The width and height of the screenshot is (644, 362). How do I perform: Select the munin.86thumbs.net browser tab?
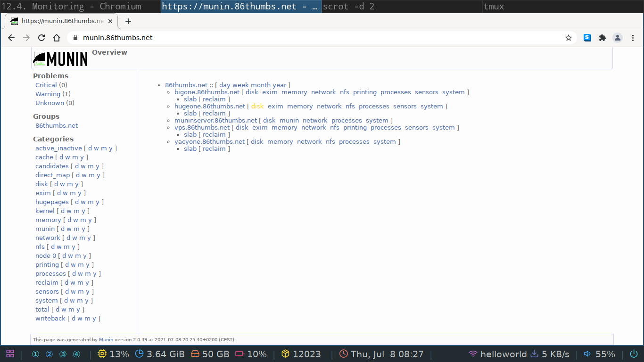pos(61,21)
